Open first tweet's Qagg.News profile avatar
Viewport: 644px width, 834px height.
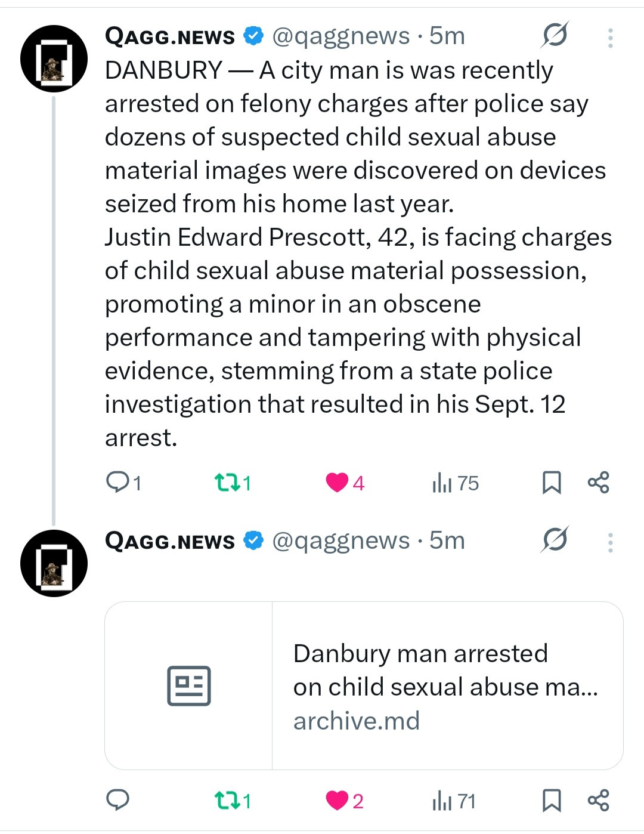coord(54,58)
